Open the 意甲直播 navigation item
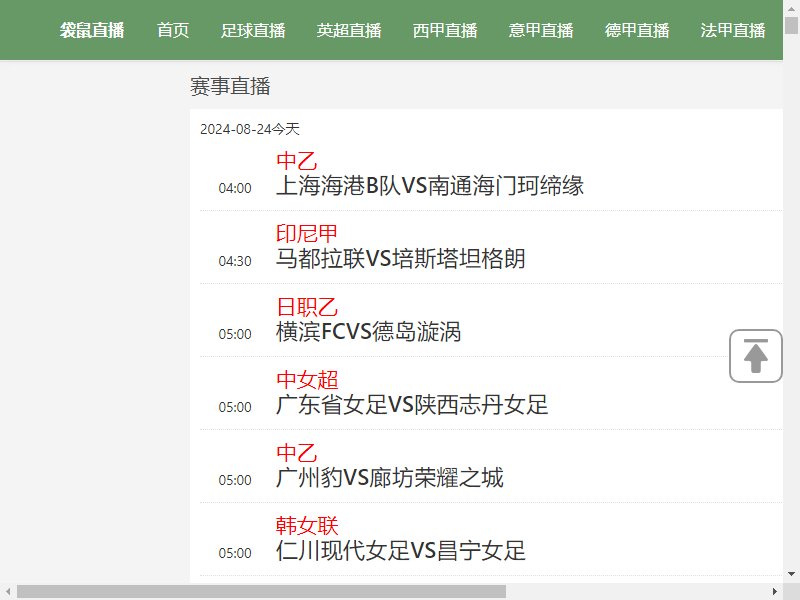 (541, 30)
